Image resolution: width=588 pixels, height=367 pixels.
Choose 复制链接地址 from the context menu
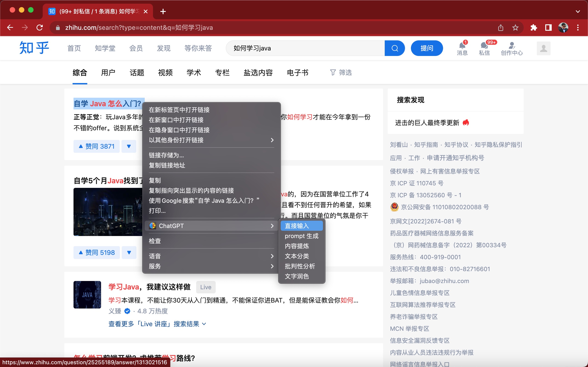click(x=167, y=165)
